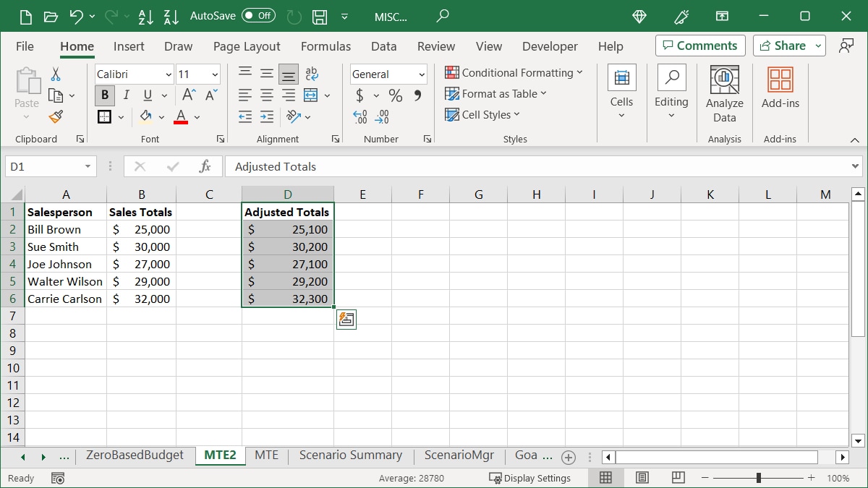868x488 pixels.
Task: Toggle Bold formatting for cell D1
Action: coord(104,95)
